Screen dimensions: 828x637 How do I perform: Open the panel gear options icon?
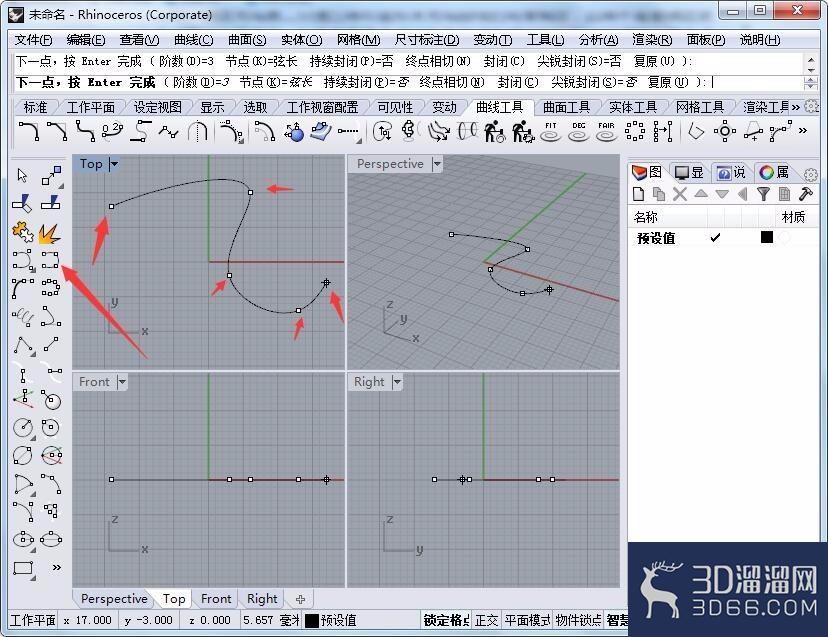pyautogui.click(x=811, y=174)
